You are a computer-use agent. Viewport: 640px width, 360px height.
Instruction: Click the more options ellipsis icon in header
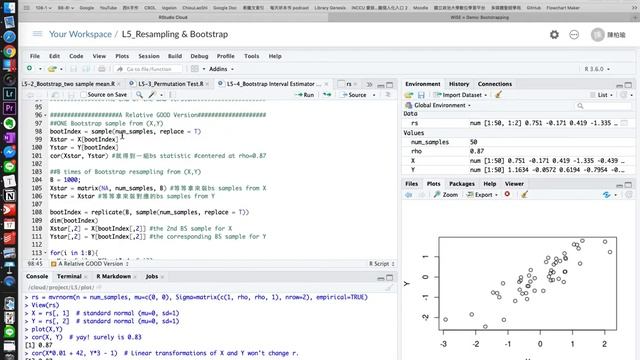pos(574,35)
